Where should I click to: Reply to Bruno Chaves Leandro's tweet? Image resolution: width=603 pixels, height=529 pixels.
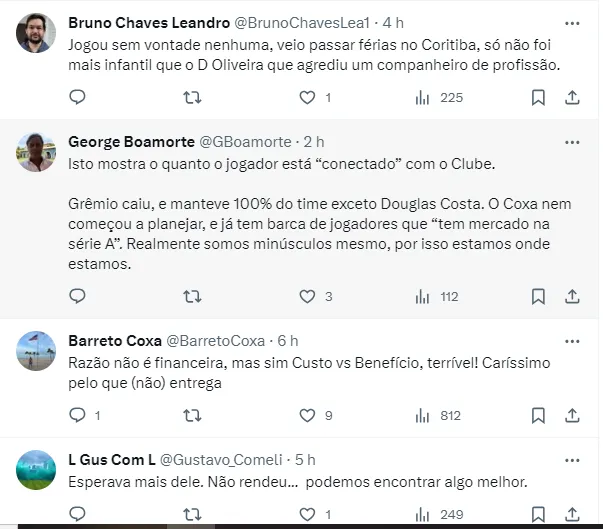click(77, 97)
